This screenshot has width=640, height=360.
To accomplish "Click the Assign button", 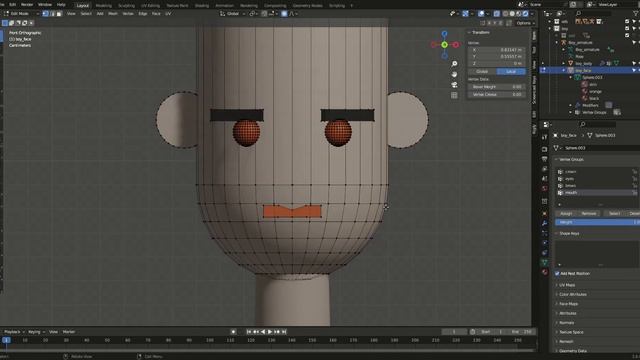I will tap(566, 213).
